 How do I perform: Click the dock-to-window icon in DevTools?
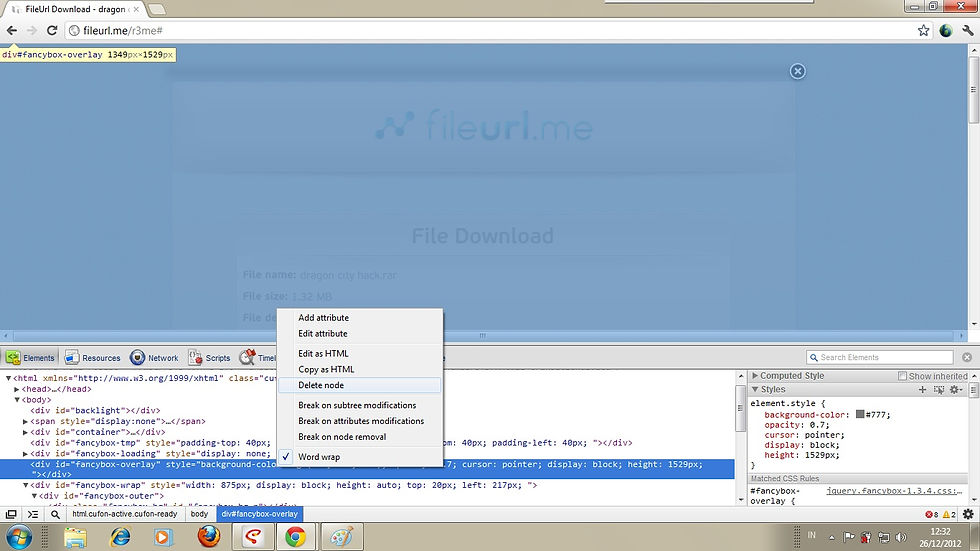click(x=11, y=514)
